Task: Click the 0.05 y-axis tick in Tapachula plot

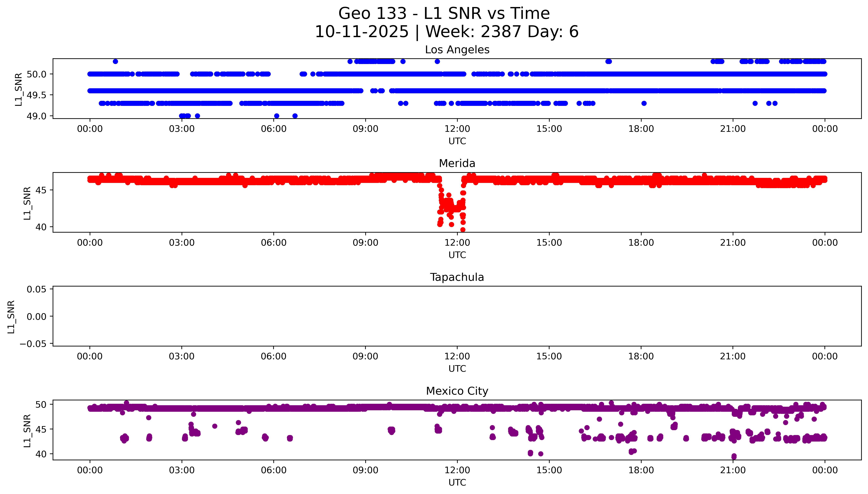Action: tap(37, 289)
